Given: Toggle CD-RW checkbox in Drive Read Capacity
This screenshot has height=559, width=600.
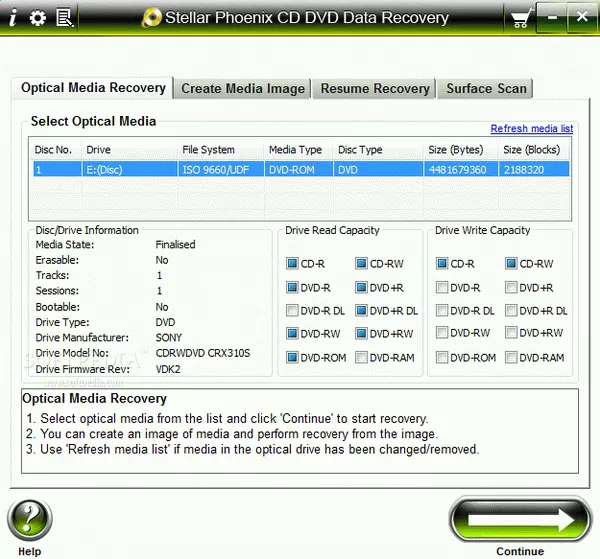Looking at the screenshot, I should [x=361, y=263].
